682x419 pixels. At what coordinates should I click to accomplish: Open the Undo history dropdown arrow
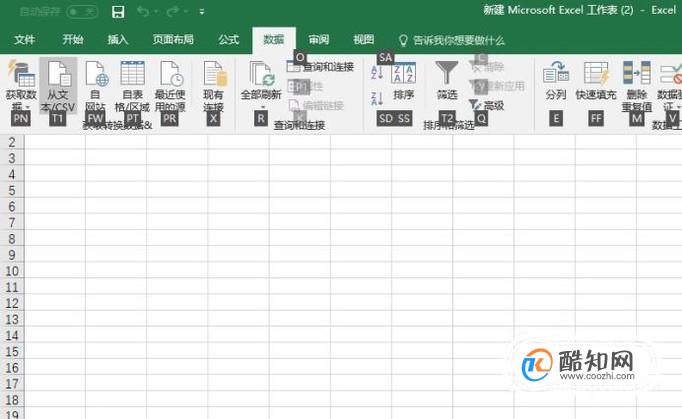coord(156,11)
